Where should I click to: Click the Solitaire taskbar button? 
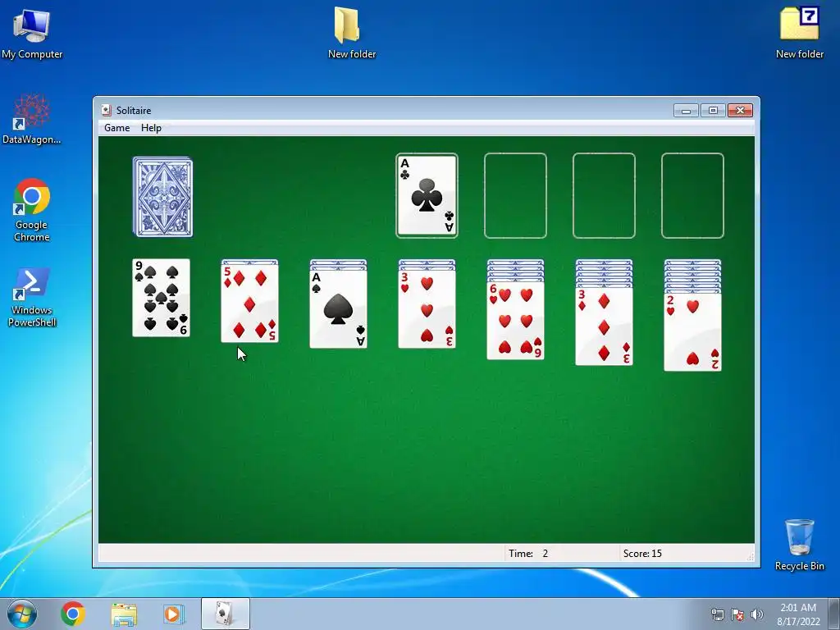(x=226, y=614)
